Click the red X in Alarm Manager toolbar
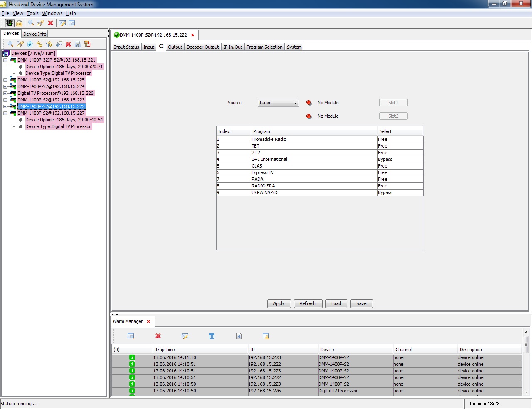 tap(158, 336)
